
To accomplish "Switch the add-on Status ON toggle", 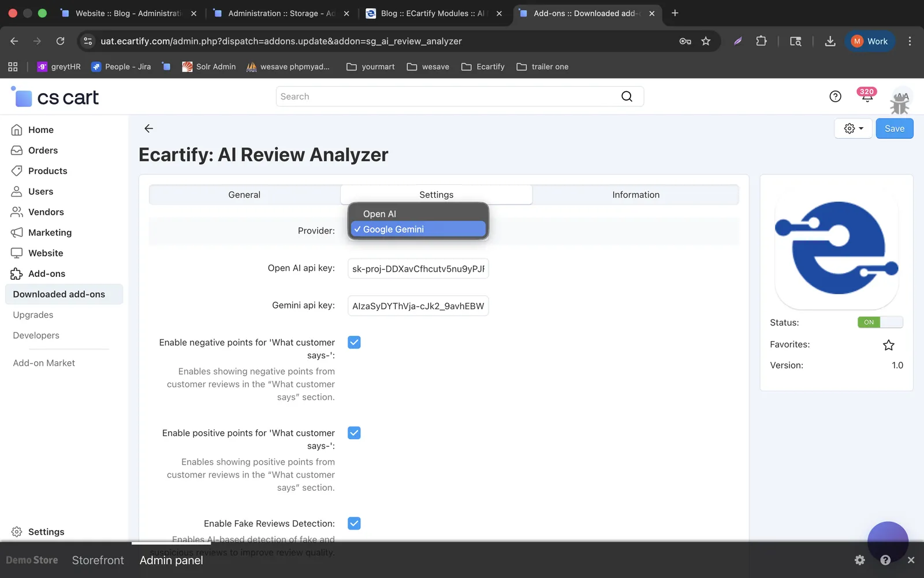I will (x=880, y=323).
